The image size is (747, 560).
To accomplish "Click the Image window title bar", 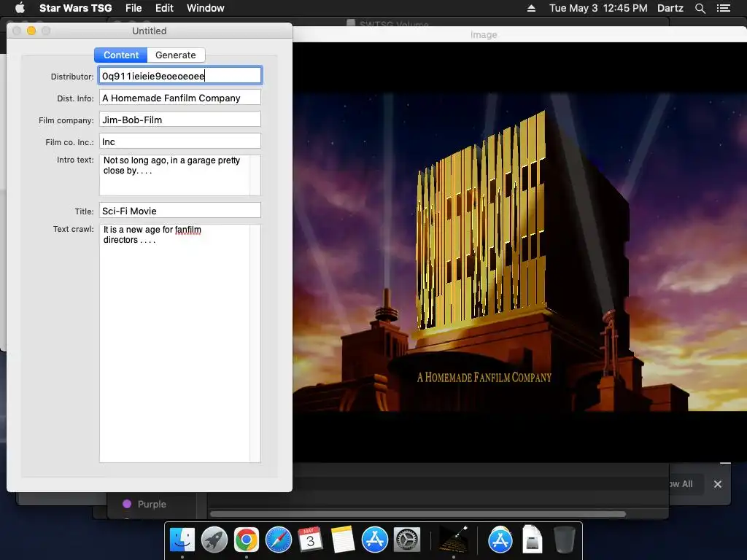I will 519,35.
